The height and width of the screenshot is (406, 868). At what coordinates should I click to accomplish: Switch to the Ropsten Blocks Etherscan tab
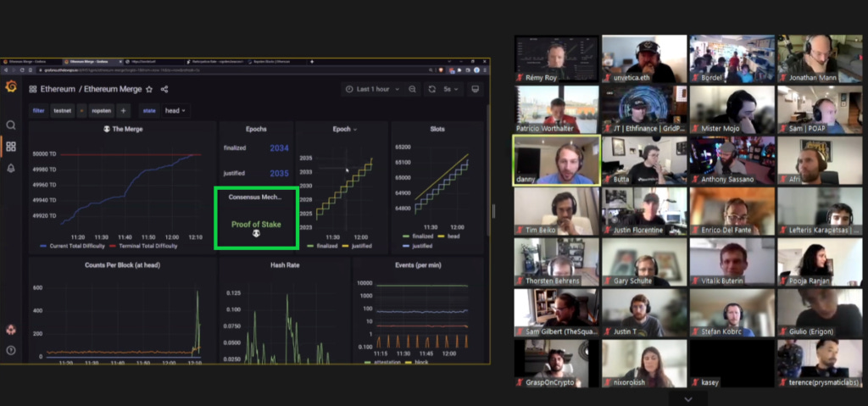pos(275,62)
